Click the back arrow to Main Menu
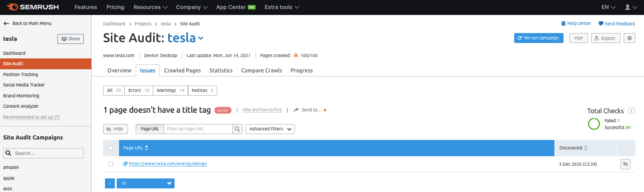The image size is (644, 192). (6, 23)
